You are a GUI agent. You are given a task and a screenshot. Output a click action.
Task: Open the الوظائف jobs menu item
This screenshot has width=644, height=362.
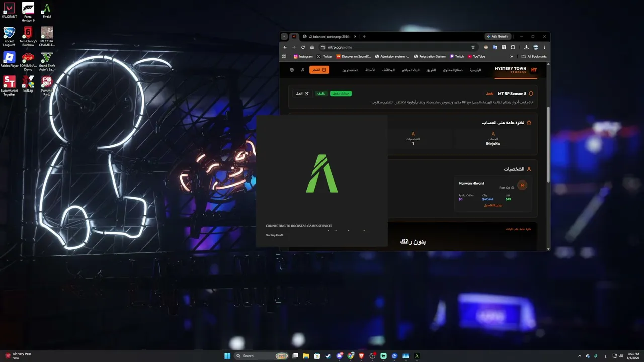(x=388, y=70)
